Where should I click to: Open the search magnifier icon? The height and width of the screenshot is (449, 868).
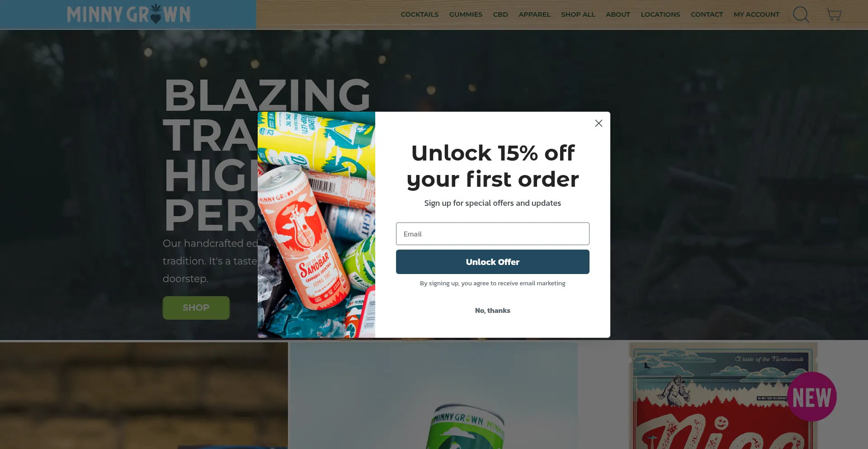click(801, 14)
